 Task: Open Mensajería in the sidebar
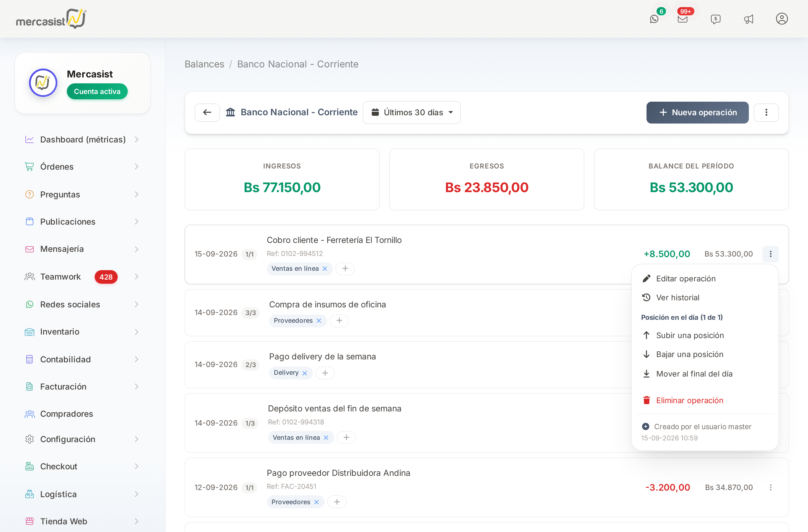pos(82,249)
